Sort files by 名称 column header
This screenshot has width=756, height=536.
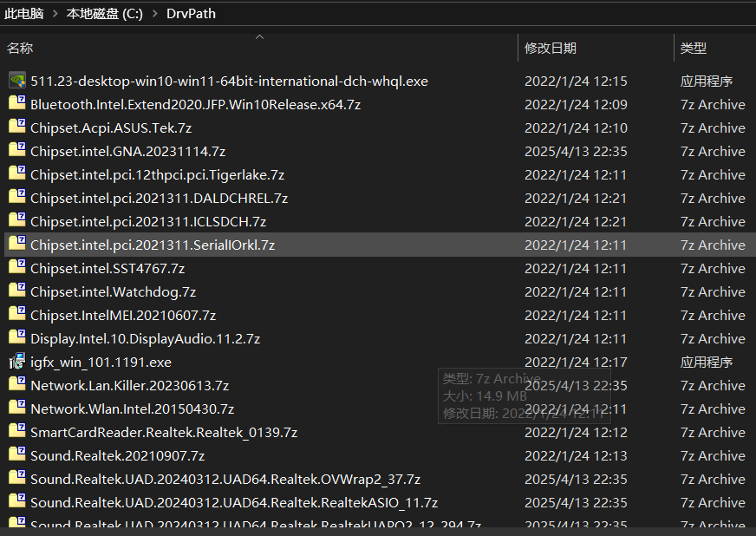20,49
